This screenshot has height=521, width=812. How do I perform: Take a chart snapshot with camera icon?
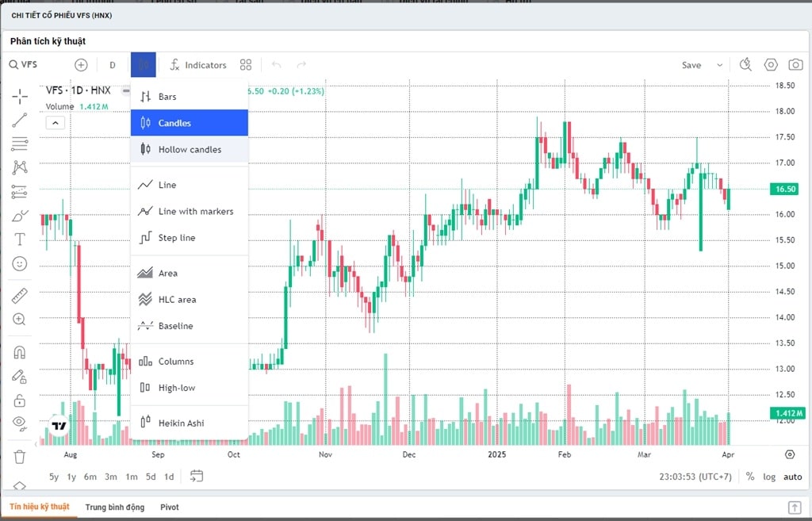[795, 65]
